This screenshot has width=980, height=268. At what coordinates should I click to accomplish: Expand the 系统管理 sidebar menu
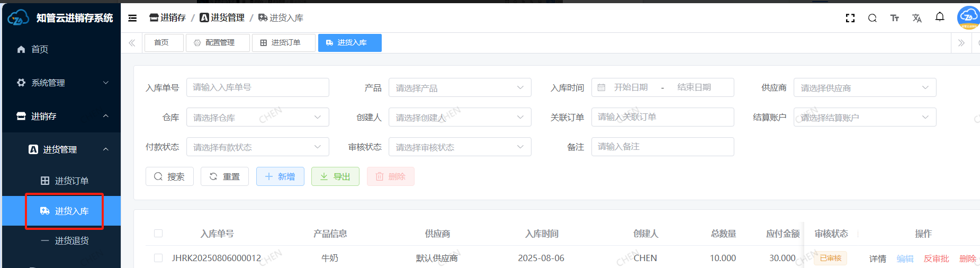click(x=61, y=83)
